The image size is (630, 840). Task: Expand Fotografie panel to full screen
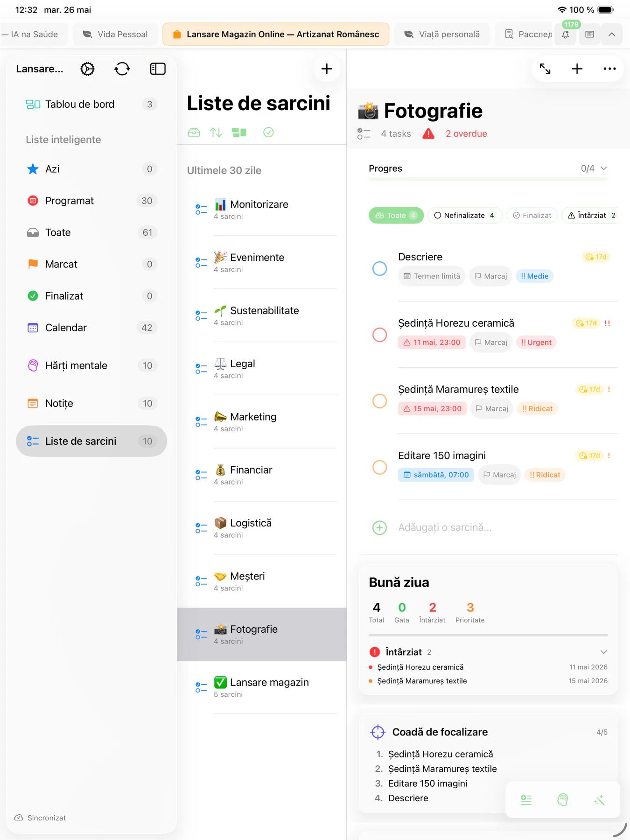[545, 69]
